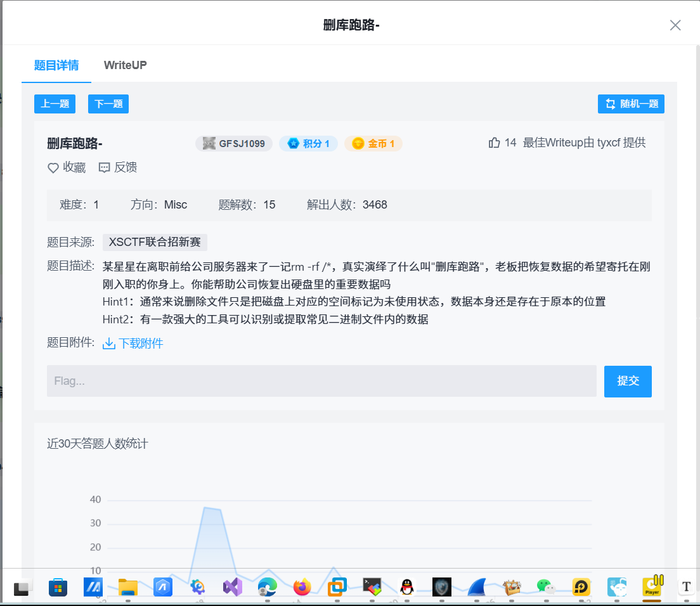Switch to the WriteUP tab
The width and height of the screenshot is (700, 606).
[124, 65]
